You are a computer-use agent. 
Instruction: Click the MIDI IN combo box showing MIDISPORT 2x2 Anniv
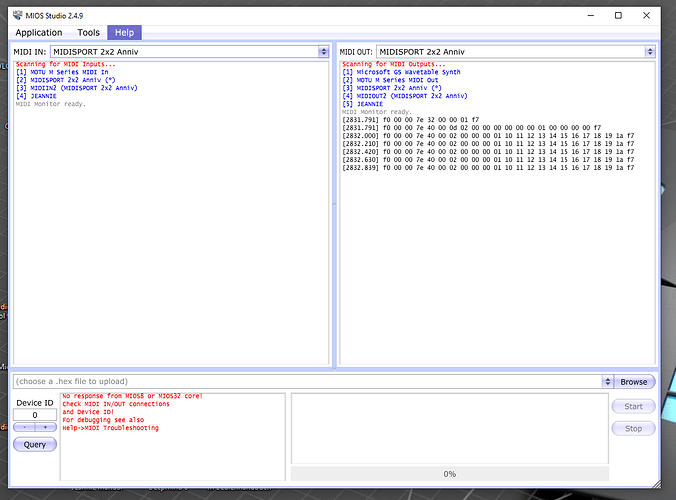click(x=190, y=52)
